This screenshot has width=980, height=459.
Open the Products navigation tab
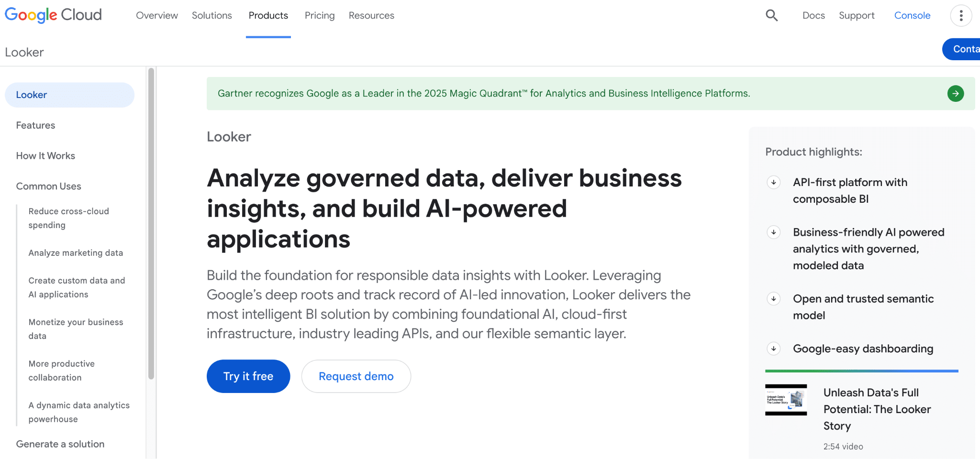tap(268, 15)
